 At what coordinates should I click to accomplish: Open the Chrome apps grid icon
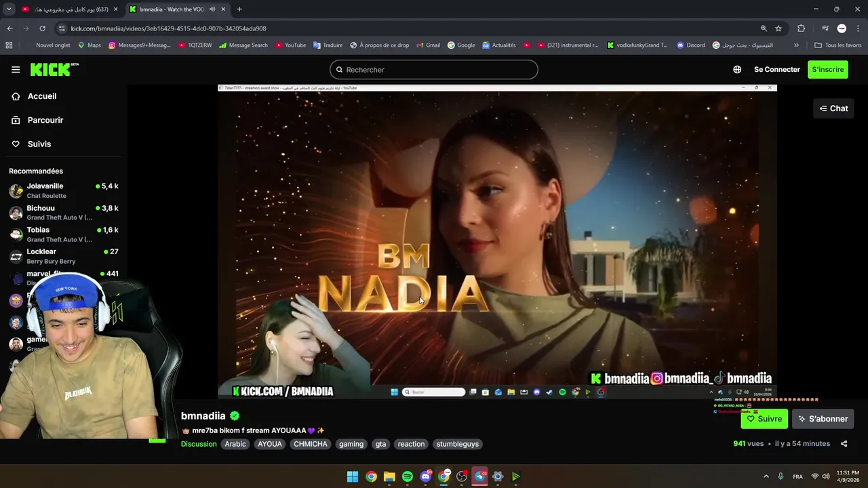[x=9, y=45]
